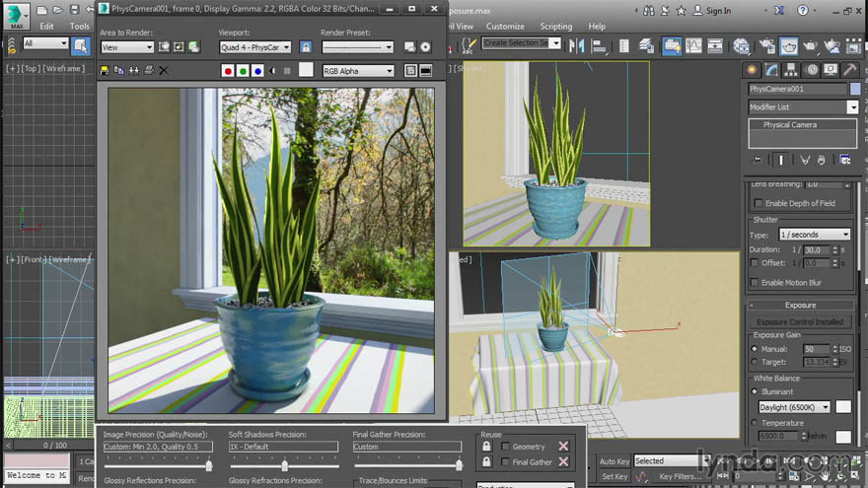Click the Edit Region icon

coord(164,47)
